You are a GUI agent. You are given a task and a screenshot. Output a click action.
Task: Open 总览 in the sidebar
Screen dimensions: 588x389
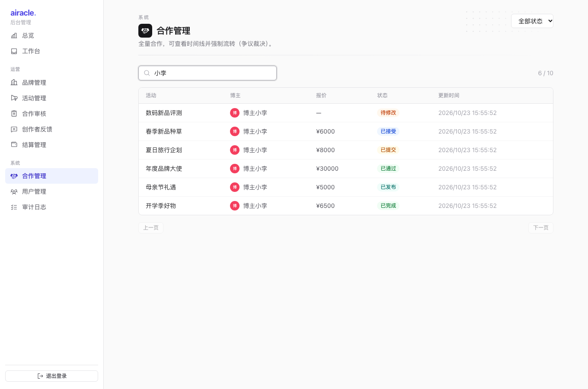coord(51,35)
